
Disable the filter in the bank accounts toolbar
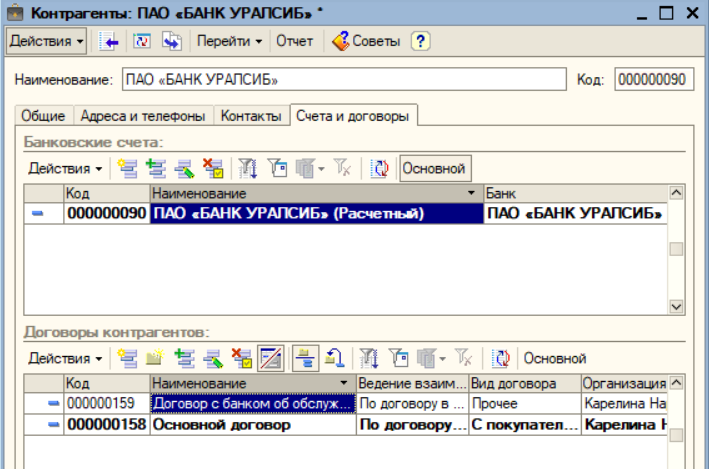tap(342, 168)
